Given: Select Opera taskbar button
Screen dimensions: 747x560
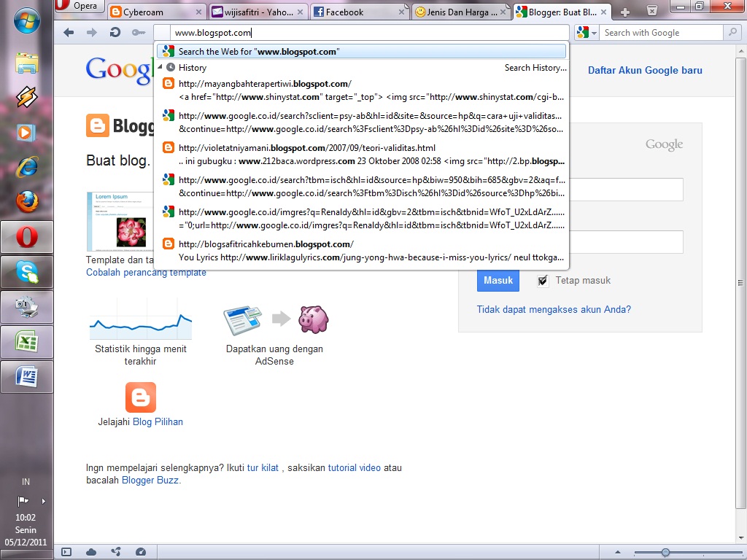Looking at the screenshot, I should click(27, 237).
